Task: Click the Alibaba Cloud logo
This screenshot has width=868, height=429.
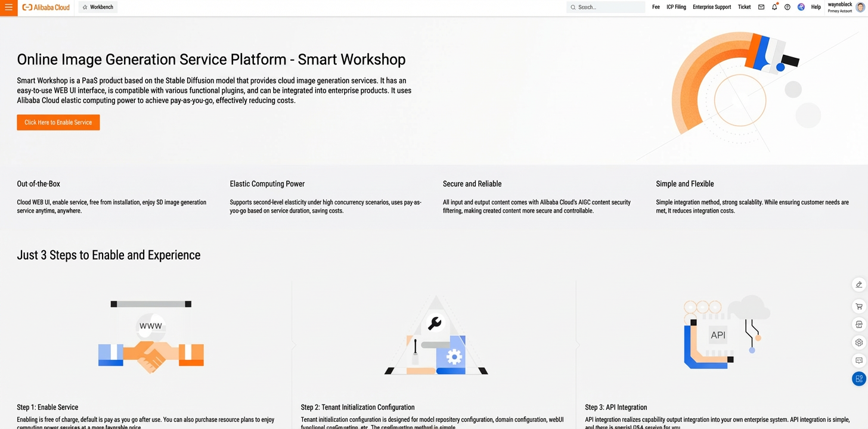Action: [x=46, y=8]
